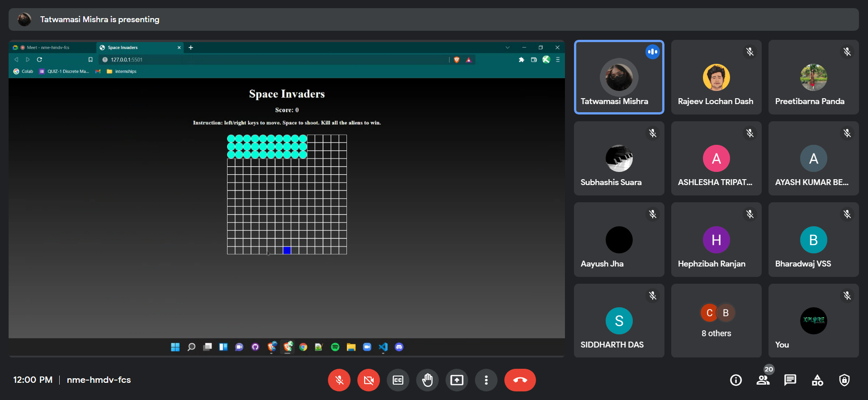
Task: Show the participants list
Action: (763, 380)
